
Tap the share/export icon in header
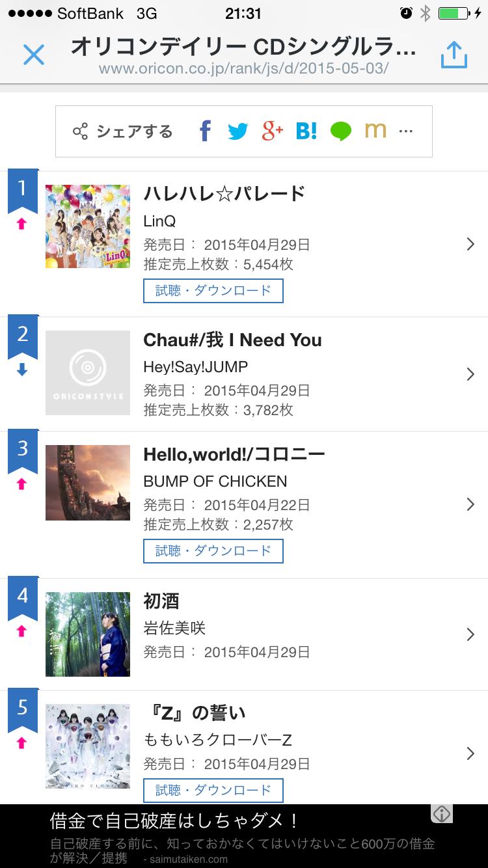click(454, 55)
